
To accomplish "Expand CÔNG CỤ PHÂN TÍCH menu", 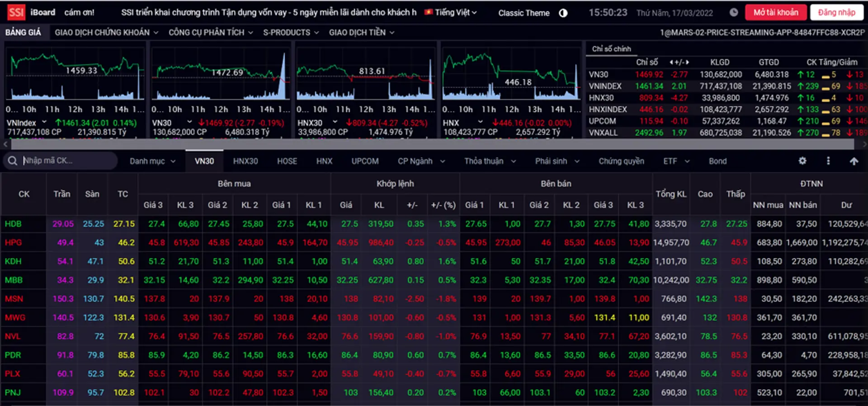I will (x=211, y=32).
